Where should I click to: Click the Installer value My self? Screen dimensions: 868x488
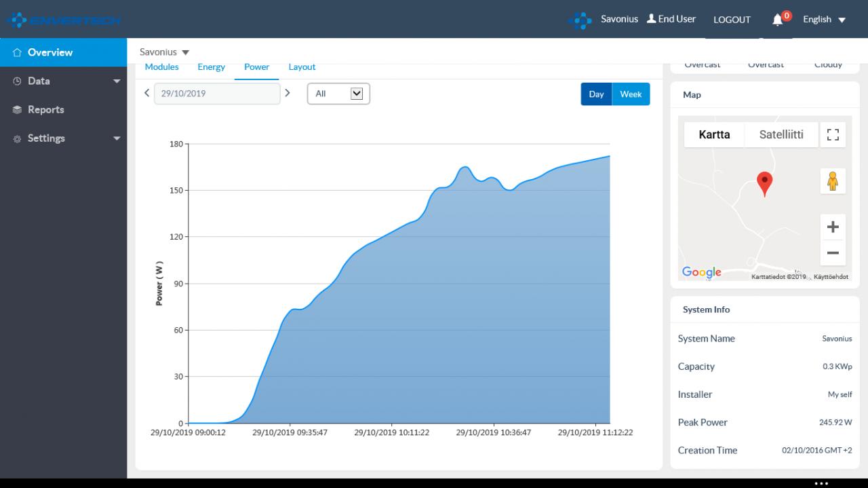click(840, 394)
